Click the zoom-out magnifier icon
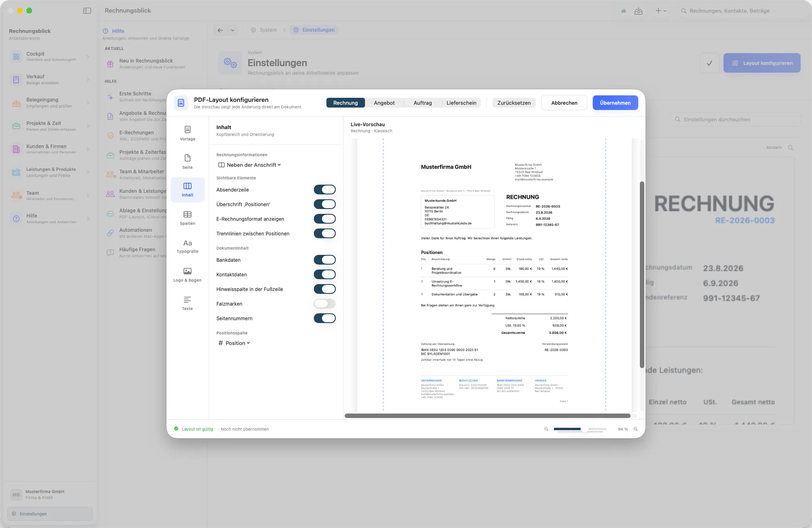 click(x=546, y=429)
